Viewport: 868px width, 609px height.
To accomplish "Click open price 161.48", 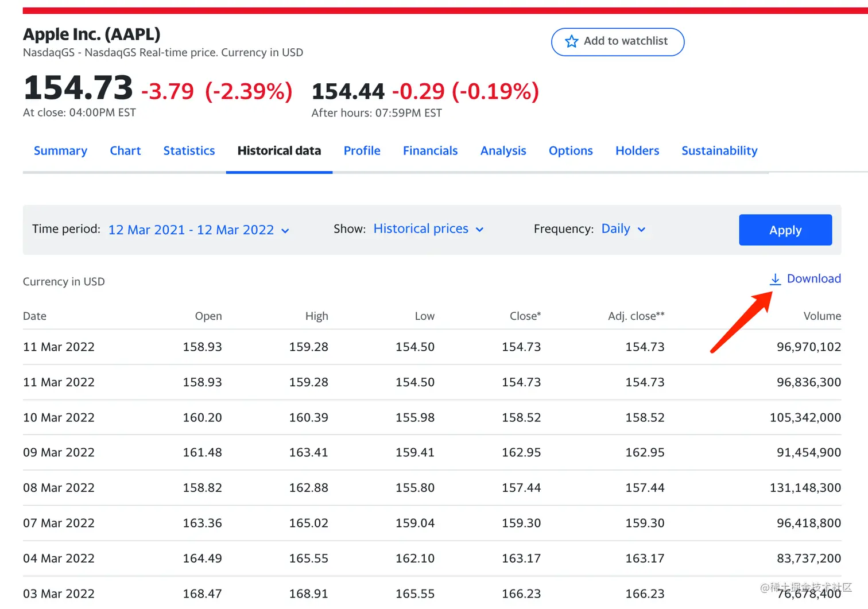I will [x=202, y=452].
